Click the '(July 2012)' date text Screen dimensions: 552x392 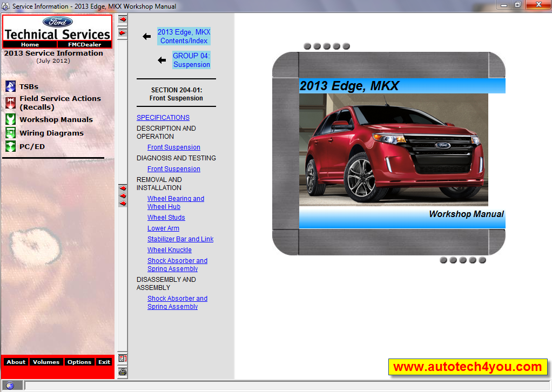click(53, 60)
